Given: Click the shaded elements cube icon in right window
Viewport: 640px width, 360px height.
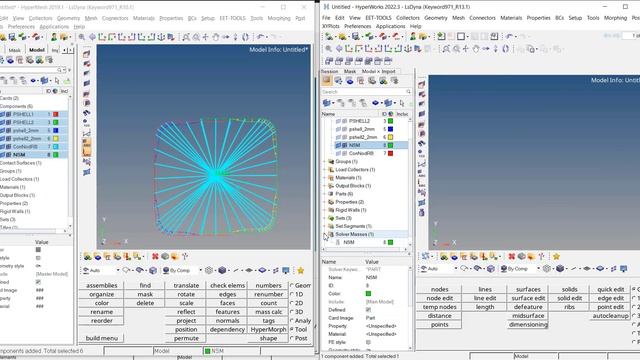Looking at the screenshot, I should click(560, 269).
